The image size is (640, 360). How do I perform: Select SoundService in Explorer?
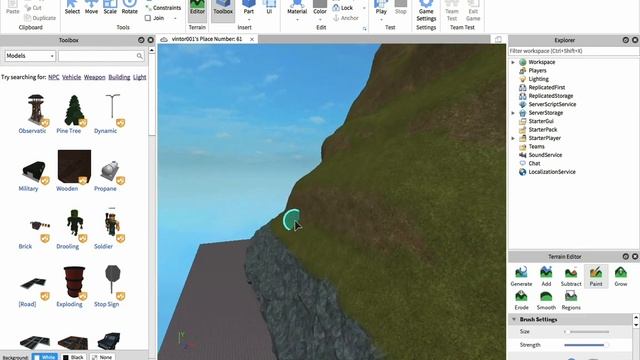545,155
